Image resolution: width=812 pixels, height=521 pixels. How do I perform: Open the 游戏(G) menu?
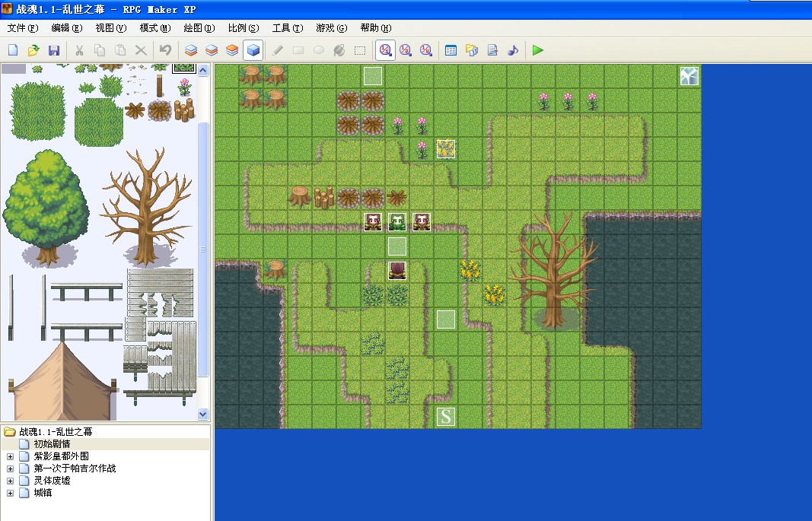click(332, 28)
